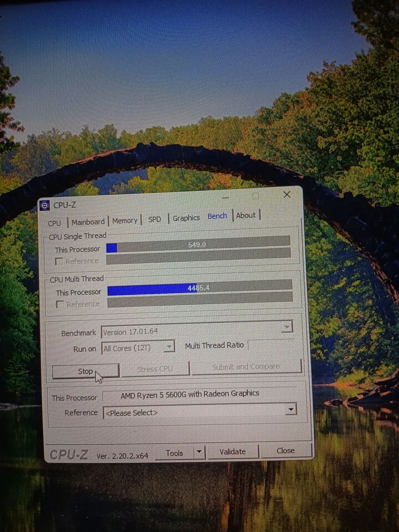The width and height of the screenshot is (399, 532).
Task: Enable Reference checkbox under CPU Multi Thread
Action: (x=60, y=304)
